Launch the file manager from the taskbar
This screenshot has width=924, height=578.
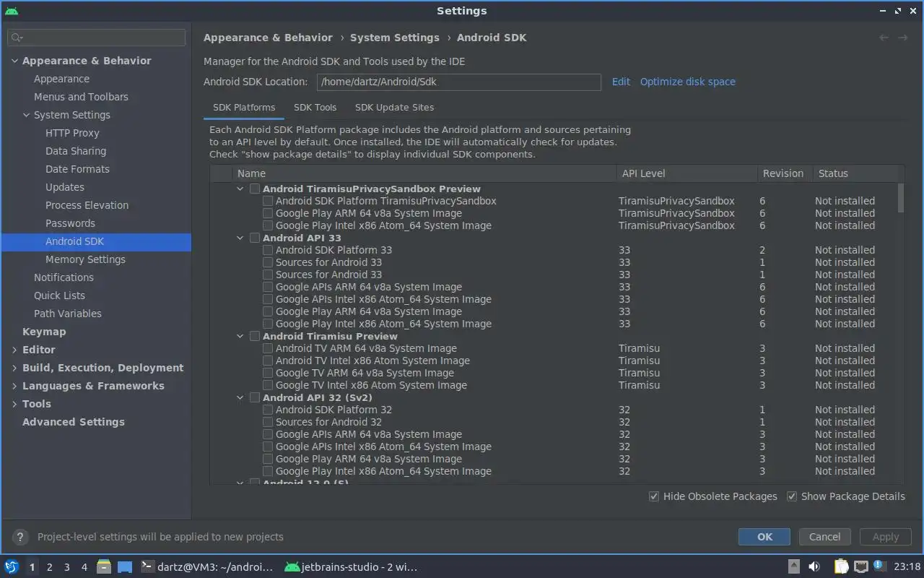(x=104, y=567)
